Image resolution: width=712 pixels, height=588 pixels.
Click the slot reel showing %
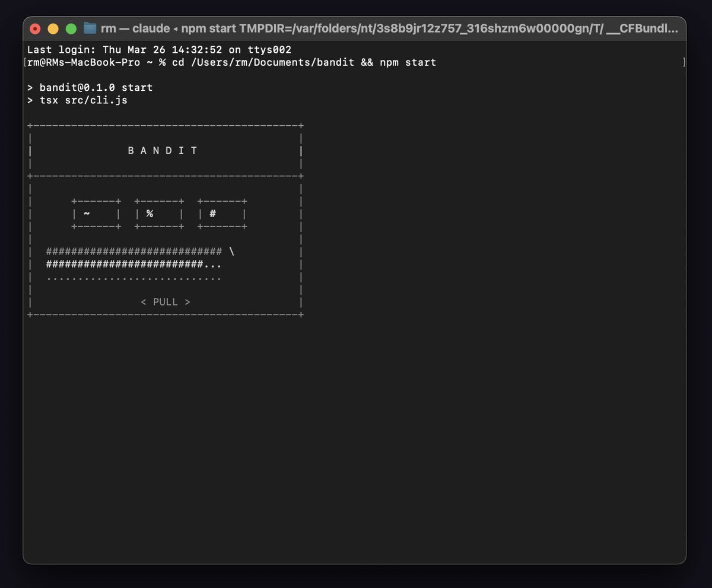coord(159,214)
